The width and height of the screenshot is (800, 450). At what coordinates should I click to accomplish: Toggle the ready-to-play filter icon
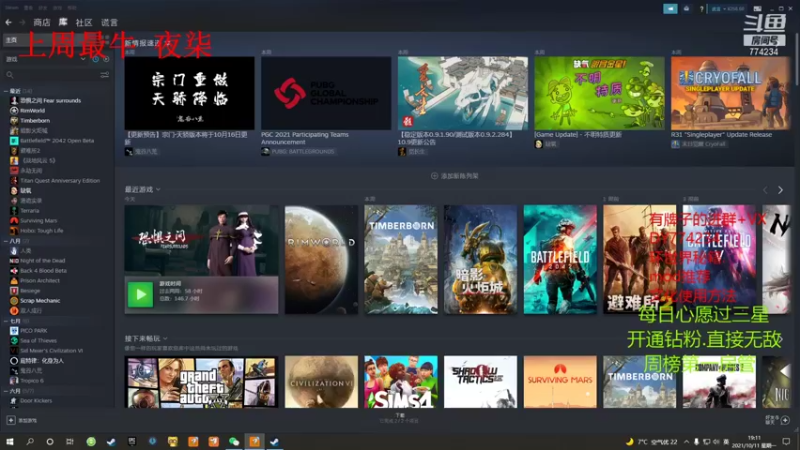(106, 59)
